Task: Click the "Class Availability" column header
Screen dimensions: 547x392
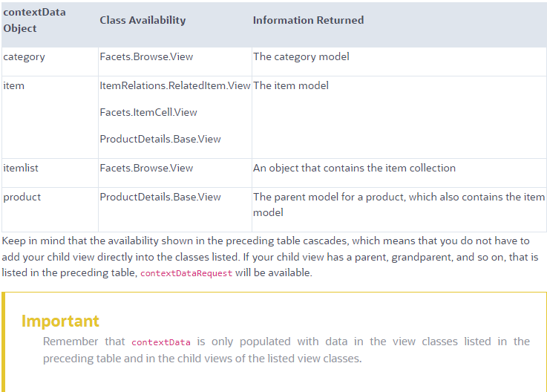Action: click(x=143, y=21)
